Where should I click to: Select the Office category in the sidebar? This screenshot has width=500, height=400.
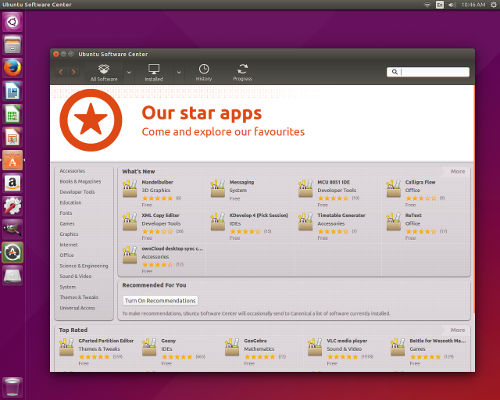tap(67, 255)
